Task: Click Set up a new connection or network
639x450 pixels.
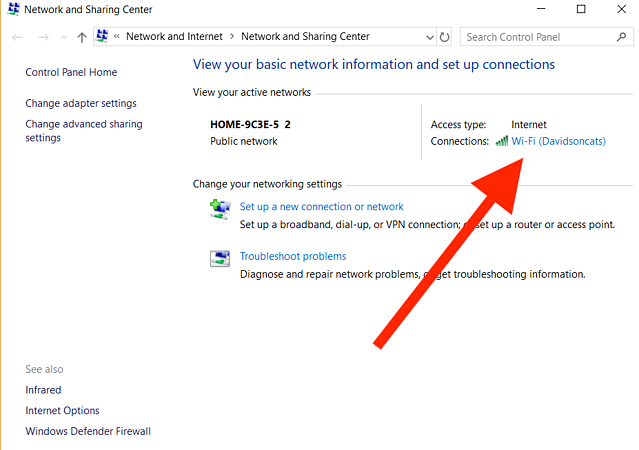Action: pos(321,207)
